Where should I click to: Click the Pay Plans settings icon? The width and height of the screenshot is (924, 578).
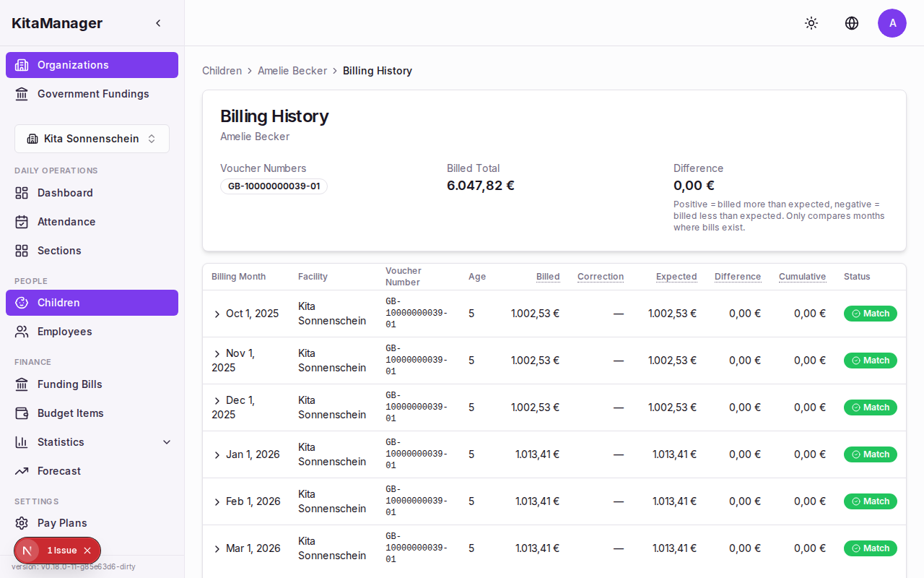click(x=22, y=522)
